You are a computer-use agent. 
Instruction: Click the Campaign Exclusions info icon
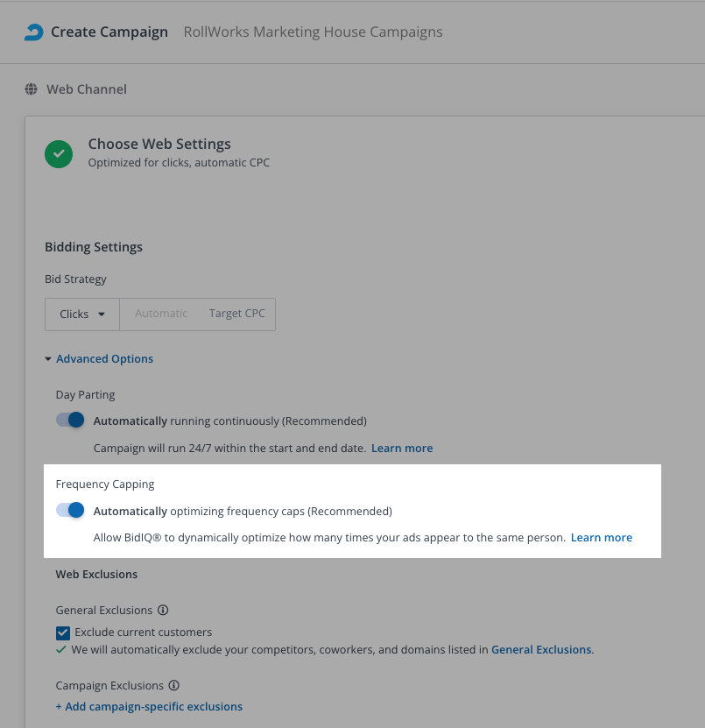pyautogui.click(x=173, y=686)
